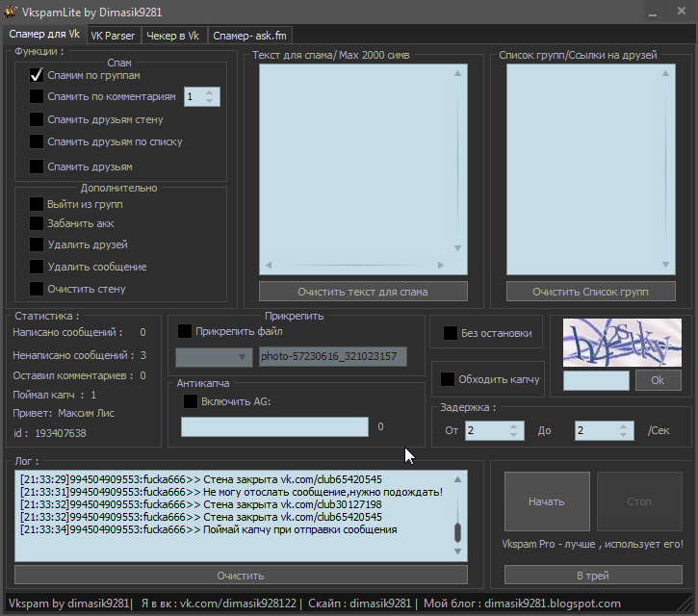The height and width of the screenshot is (616, 698).
Task: Clear the log with Очистить button
Action: [241, 575]
